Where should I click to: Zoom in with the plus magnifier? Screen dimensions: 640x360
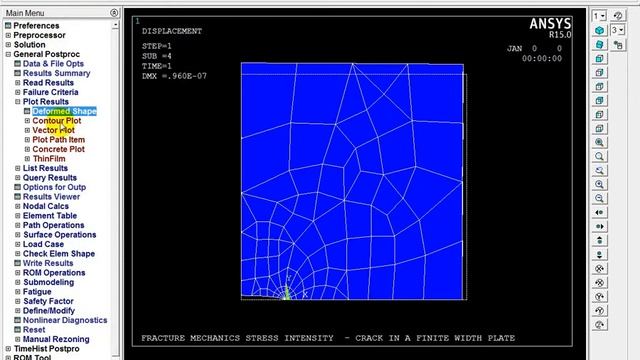click(x=599, y=184)
